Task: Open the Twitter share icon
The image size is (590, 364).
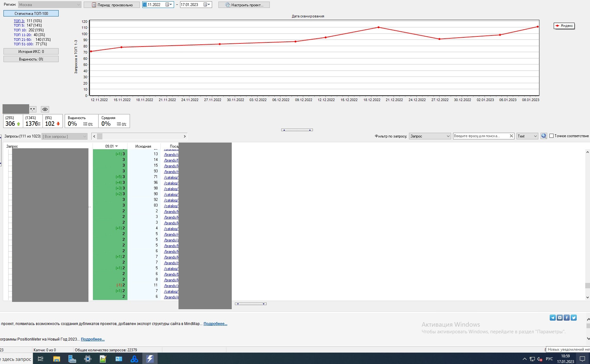Action: [x=574, y=318]
